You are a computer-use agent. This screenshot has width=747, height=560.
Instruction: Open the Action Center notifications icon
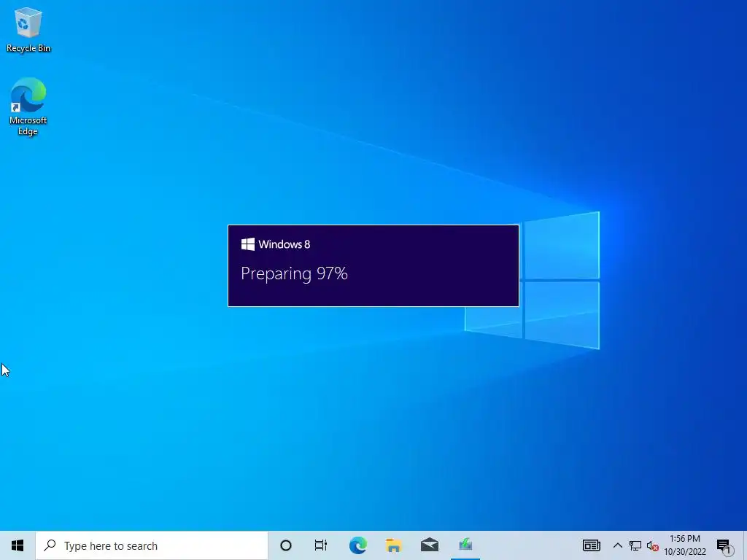pyautogui.click(x=724, y=545)
